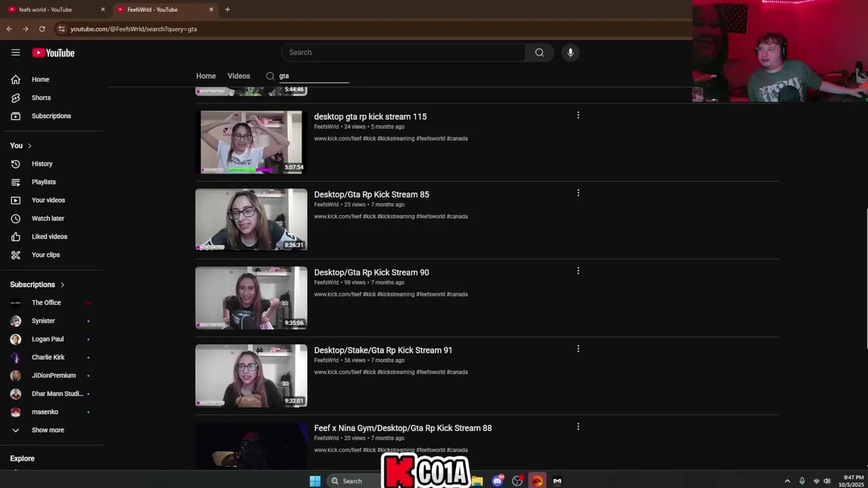Click the channel search magnifier icon
Image resolution: width=868 pixels, height=488 pixels.
click(270, 76)
